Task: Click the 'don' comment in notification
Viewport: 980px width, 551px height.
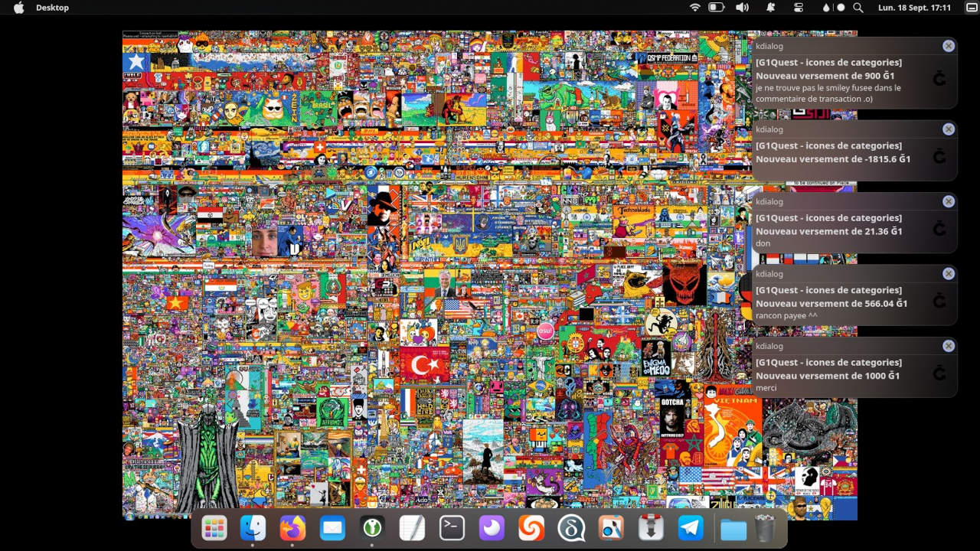Action: pos(763,243)
